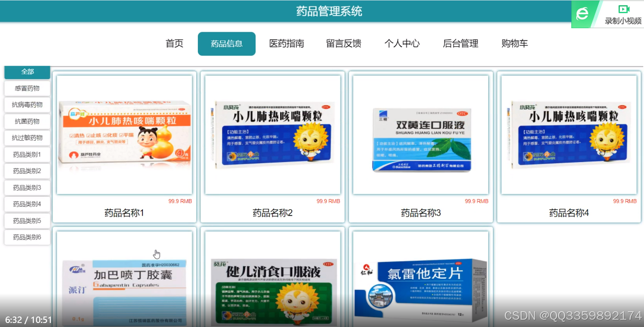Click the 药品名称3 title

coord(421,213)
